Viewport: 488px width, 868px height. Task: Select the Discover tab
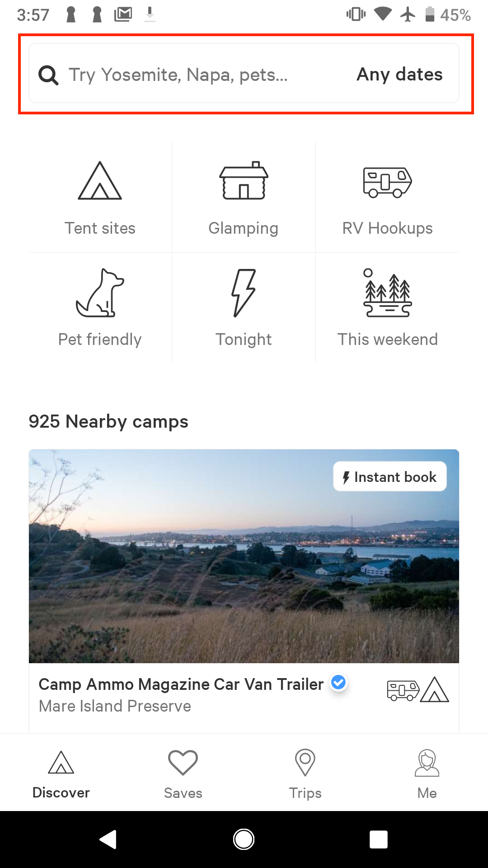tap(61, 774)
